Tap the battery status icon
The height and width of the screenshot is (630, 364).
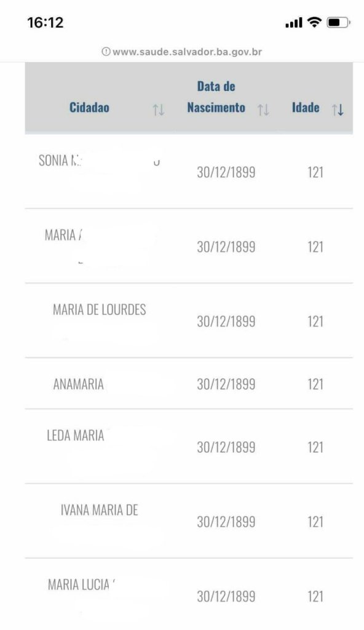[x=338, y=23]
